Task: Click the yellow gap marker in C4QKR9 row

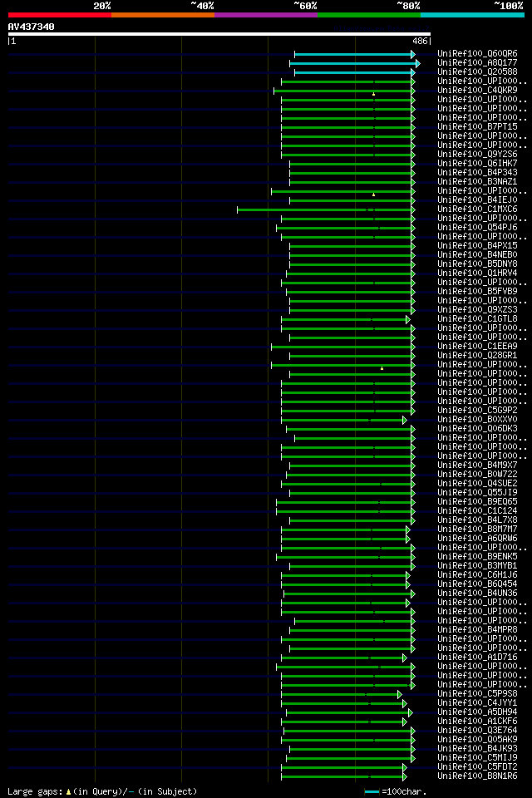Action: pyautogui.click(x=374, y=94)
